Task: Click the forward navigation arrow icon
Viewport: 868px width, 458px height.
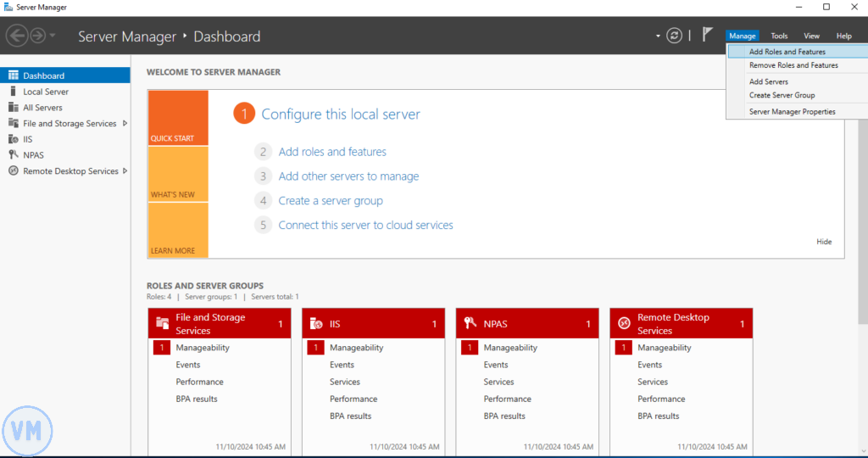Action: (x=38, y=36)
